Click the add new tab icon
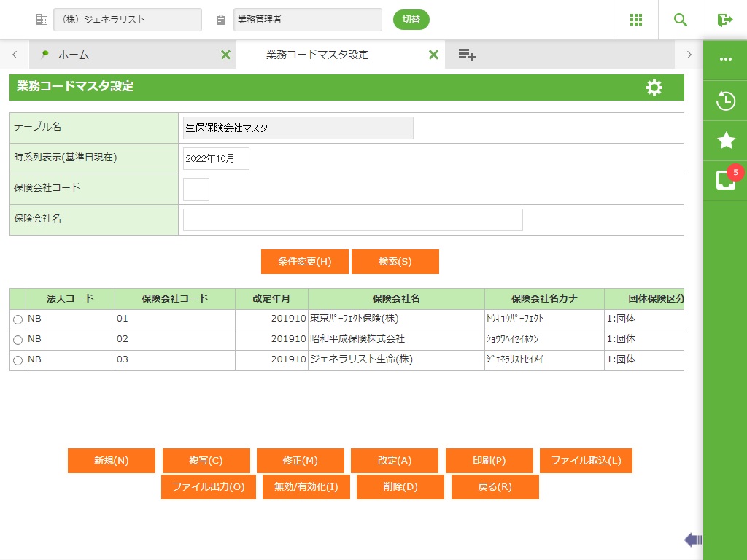Image resolution: width=747 pixels, height=560 pixels. point(467,55)
